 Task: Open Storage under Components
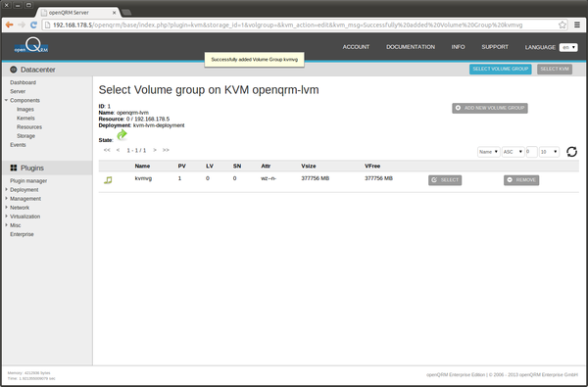(x=25, y=136)
